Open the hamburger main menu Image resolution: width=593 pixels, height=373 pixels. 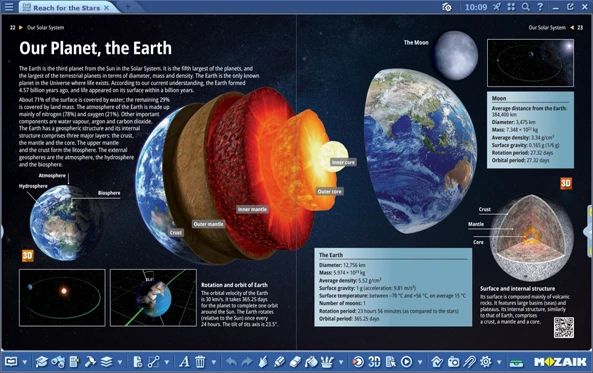9,7
